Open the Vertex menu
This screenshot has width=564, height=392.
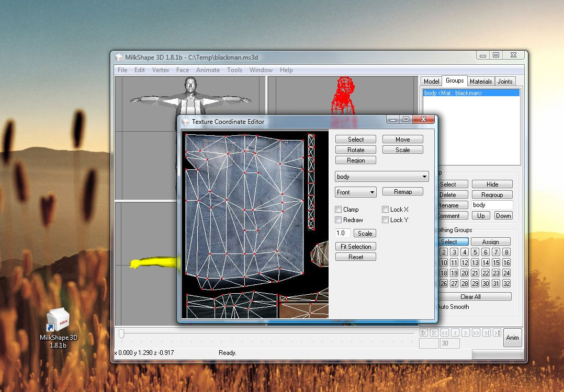point(161,70)
